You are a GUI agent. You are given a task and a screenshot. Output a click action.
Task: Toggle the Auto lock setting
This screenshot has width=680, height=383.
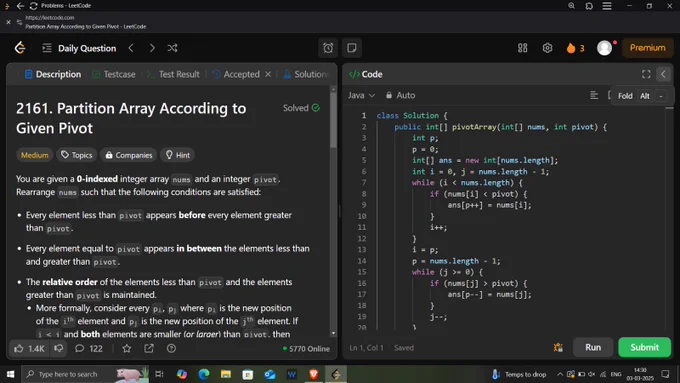pos(400,95)
